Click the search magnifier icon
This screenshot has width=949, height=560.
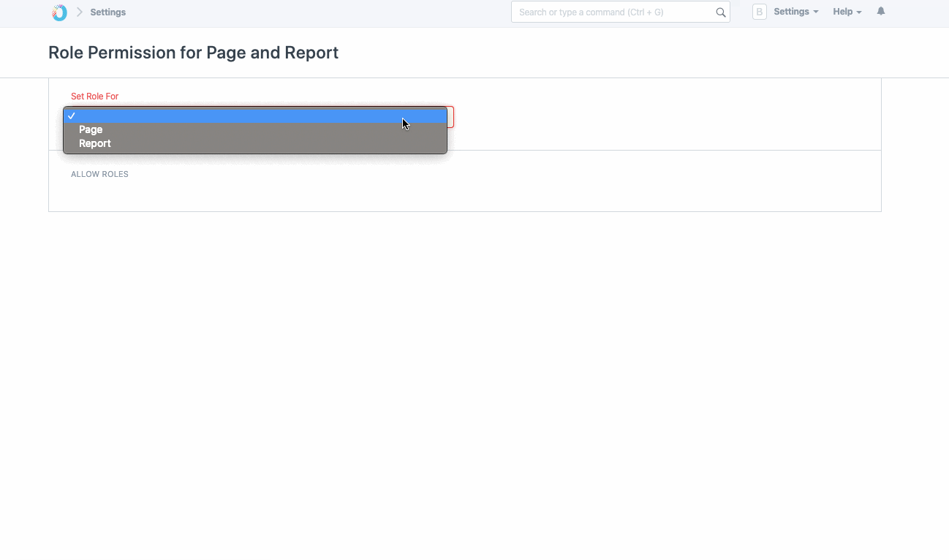(720, 12)
